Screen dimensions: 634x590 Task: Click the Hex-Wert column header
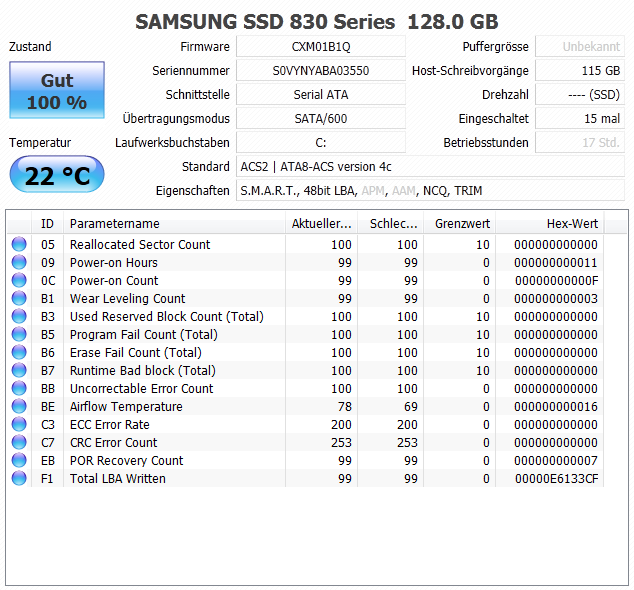[550, 224]
